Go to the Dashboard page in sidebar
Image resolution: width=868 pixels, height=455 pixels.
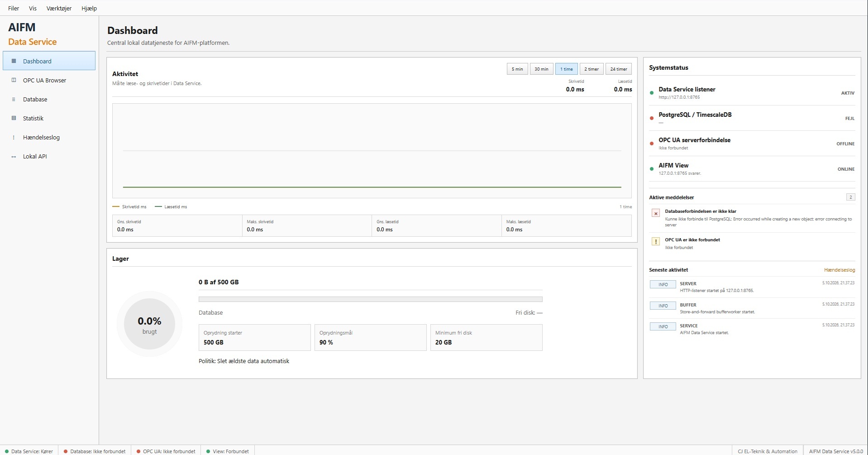pos(49,61)
